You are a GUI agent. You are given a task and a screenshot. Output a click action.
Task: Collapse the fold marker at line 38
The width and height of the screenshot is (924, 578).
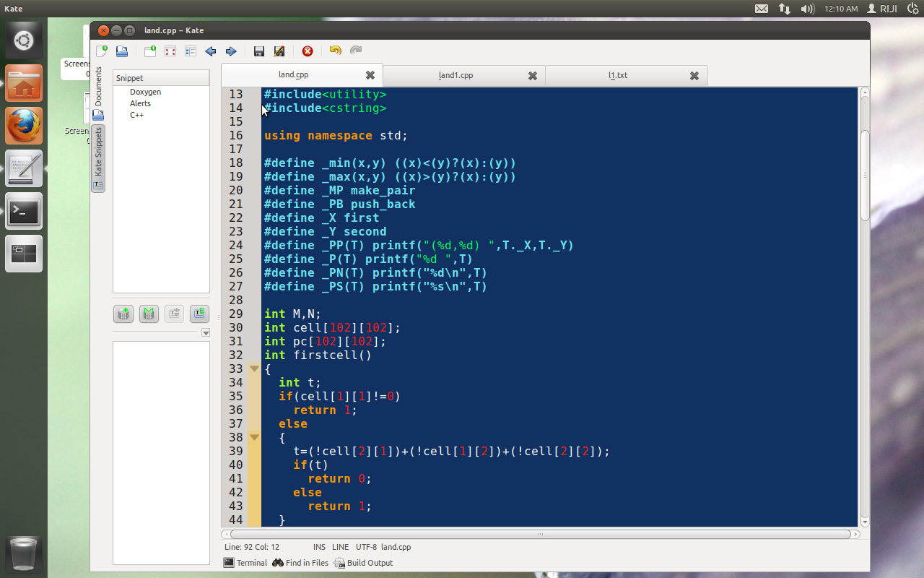point(254,437)
